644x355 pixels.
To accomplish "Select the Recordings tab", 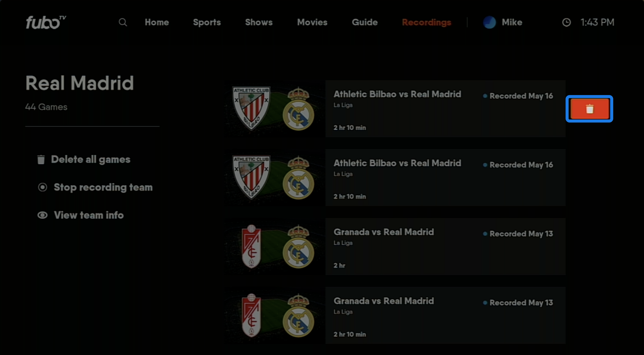I will coord(426,22).
